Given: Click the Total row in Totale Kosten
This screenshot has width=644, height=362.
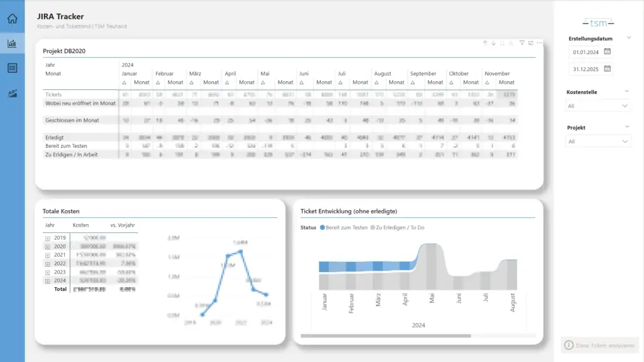Looking at the screenshot, I should [91, 289].
